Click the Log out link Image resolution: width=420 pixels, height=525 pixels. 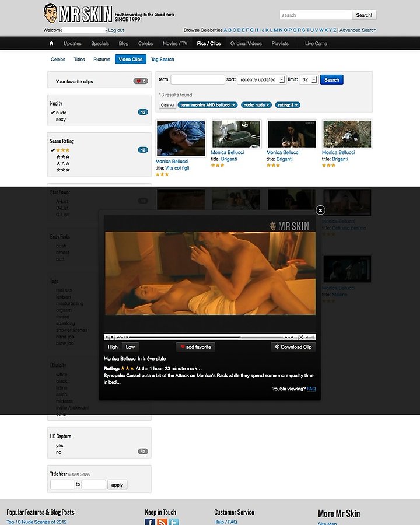(116, 30)
